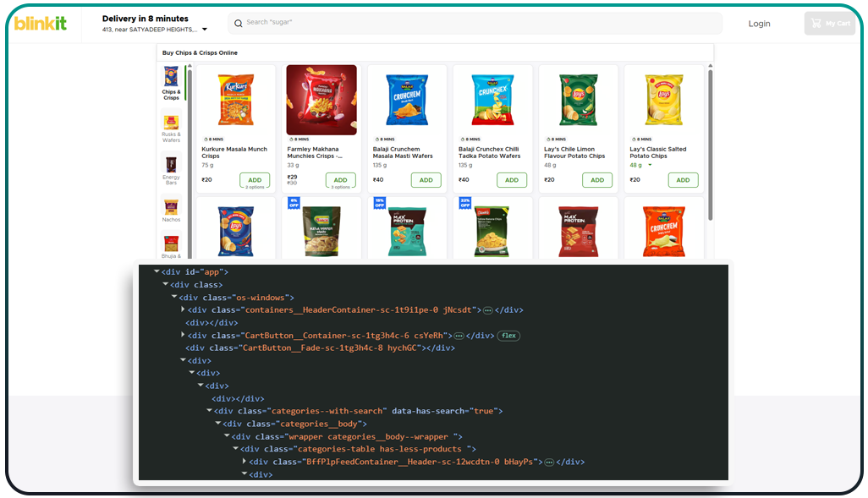Select the Energy Bars category icon
Image resolution: width=868 pixels, height=498 pixels.
[x=171, y=162]
